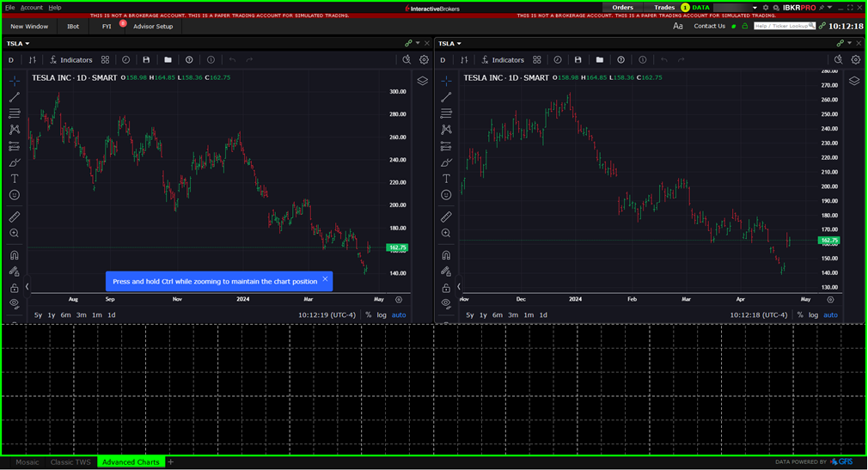Open IBot assistant

click(73, 27)
